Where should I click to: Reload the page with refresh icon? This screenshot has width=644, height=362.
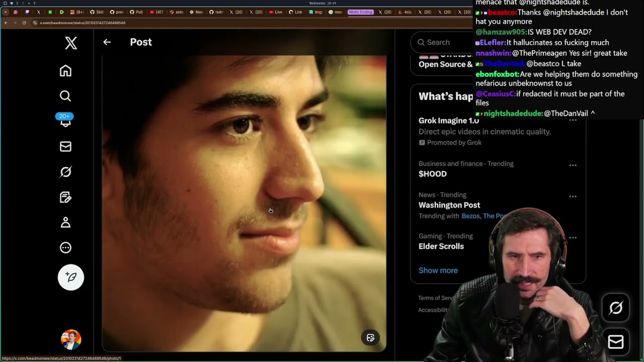[24, 23]
